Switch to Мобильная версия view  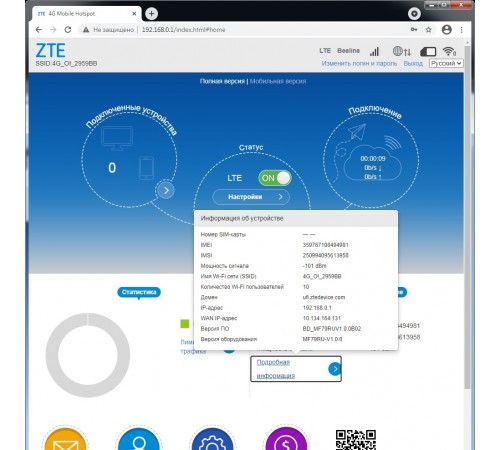[x=278, y=81]
